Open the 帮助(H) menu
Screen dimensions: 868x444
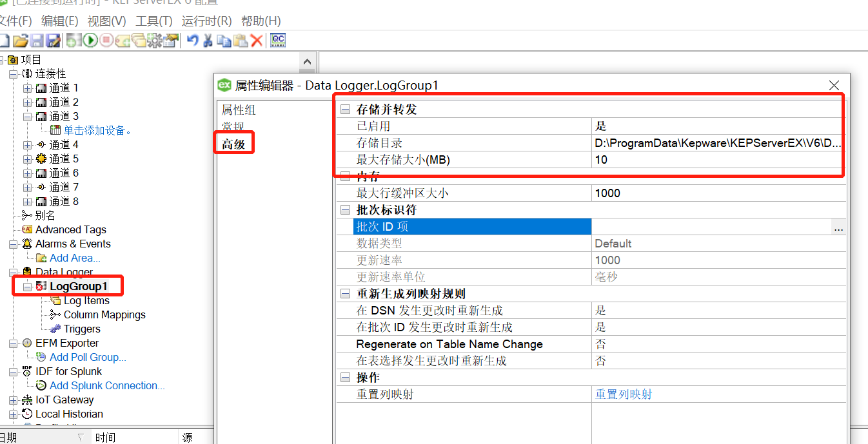pos(261,21)
